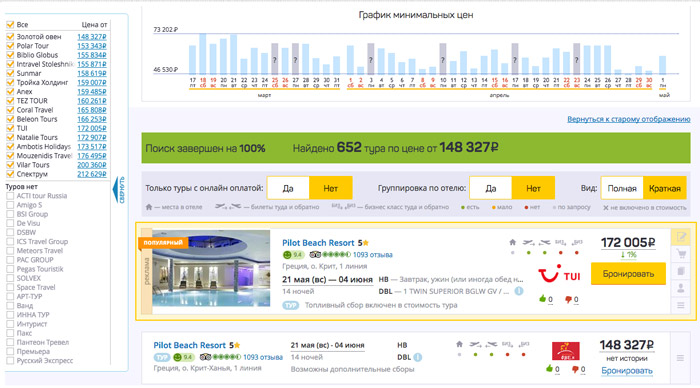Image resolution: width=700 pixels, height=388 pixels.
Task: Click the red thumbs-down on TUI offer
Action: [568, 299]
